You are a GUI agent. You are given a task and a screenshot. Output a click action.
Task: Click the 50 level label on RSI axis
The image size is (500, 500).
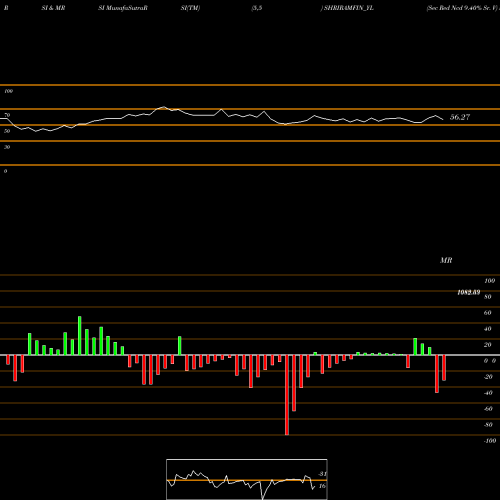7,131
